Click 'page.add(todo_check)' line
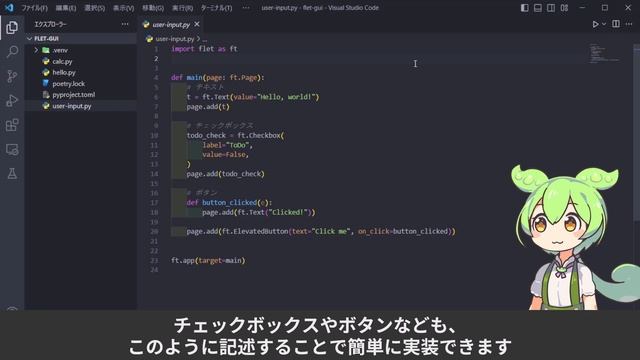This screenshot has width=640, height=360. [x=225, y=174]
